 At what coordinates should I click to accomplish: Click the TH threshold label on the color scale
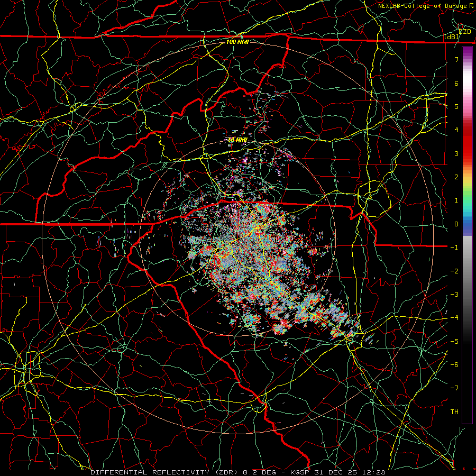pos(454,412)
